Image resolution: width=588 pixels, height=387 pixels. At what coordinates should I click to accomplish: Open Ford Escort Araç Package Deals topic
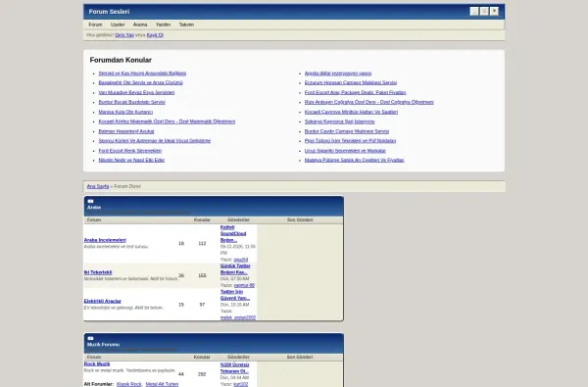[x=355, y=92]
